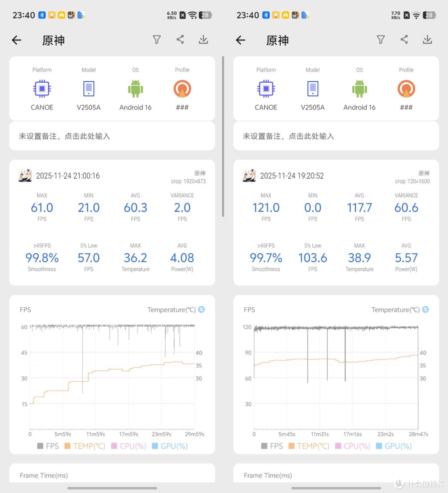Tap CANOE platform chip icon, left screen

point(42,89)
